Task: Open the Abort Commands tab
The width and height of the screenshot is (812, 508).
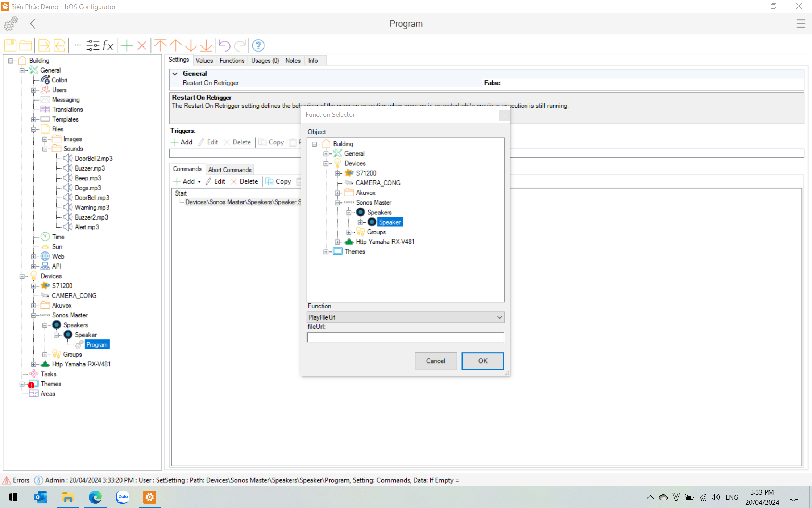Action: (229, 170)
